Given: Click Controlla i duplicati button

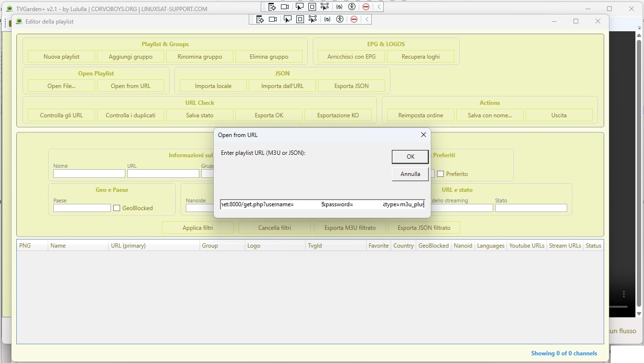Looking at the screenshot, I should tap(131, 115).
